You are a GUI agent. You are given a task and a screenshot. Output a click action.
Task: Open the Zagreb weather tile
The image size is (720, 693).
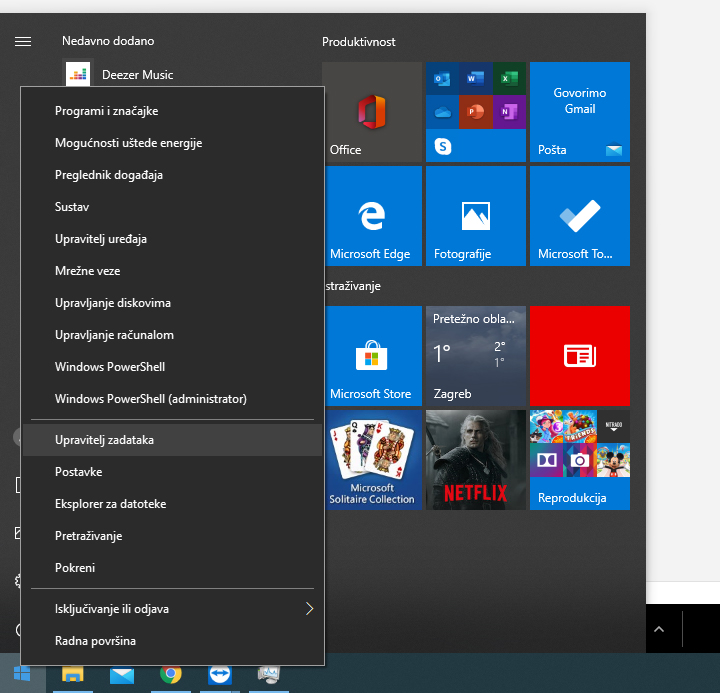tap(475, 355)
